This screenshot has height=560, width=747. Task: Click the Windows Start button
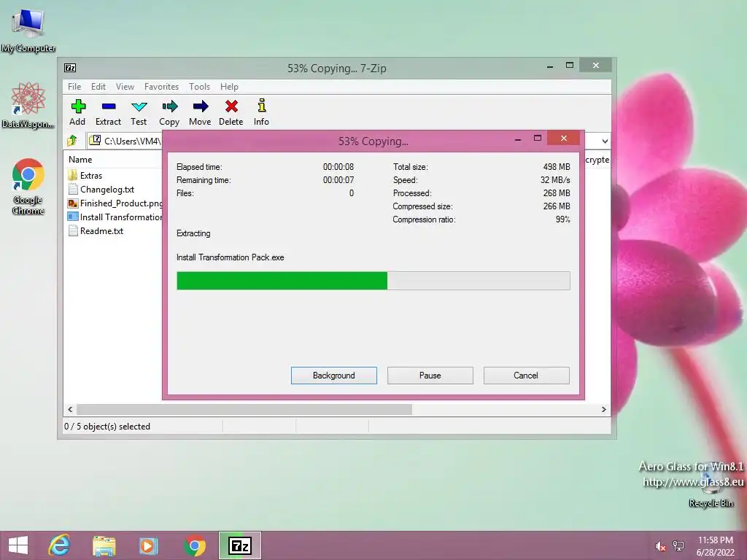pos(18,545)
